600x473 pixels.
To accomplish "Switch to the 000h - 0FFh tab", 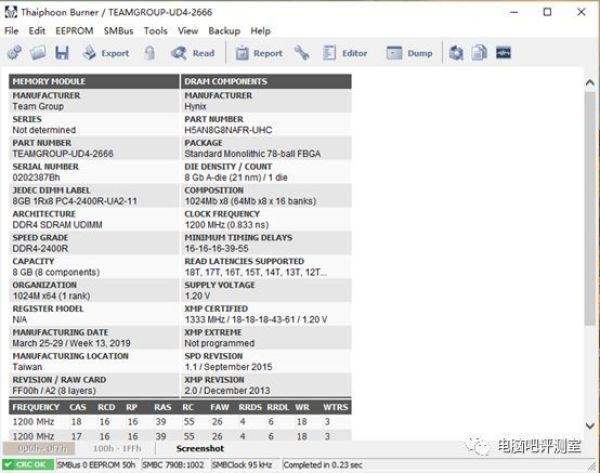I will click(39, 448).
